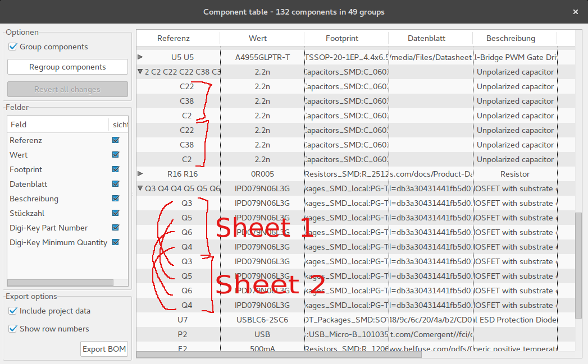Disable Digi-Key Part Number column visibility
The width and height of the screenshot is (588, 364).
pos(116,228)
